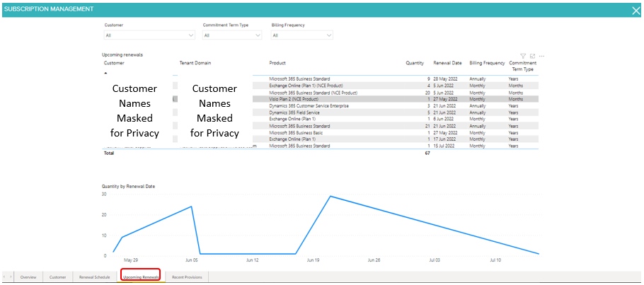Click the quantity value 20
Viewport: 644px width, 285px height.
427,93
